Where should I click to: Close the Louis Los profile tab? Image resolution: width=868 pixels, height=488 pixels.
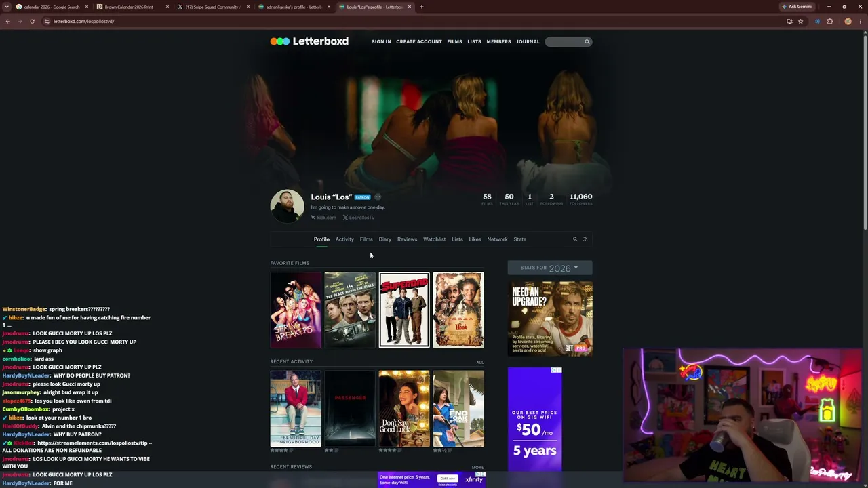point(410,7)
